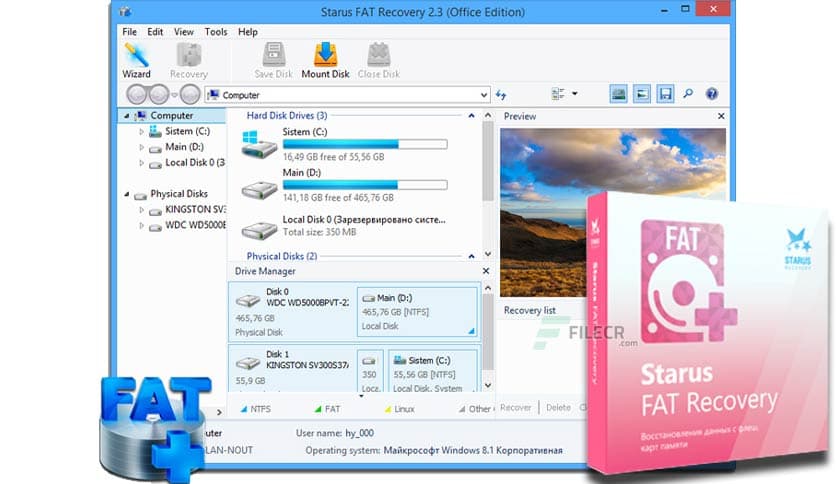836x484 pixels.
Task: Click the Linux legend marker
Action: pyautogui.click(x=388, y=409)
